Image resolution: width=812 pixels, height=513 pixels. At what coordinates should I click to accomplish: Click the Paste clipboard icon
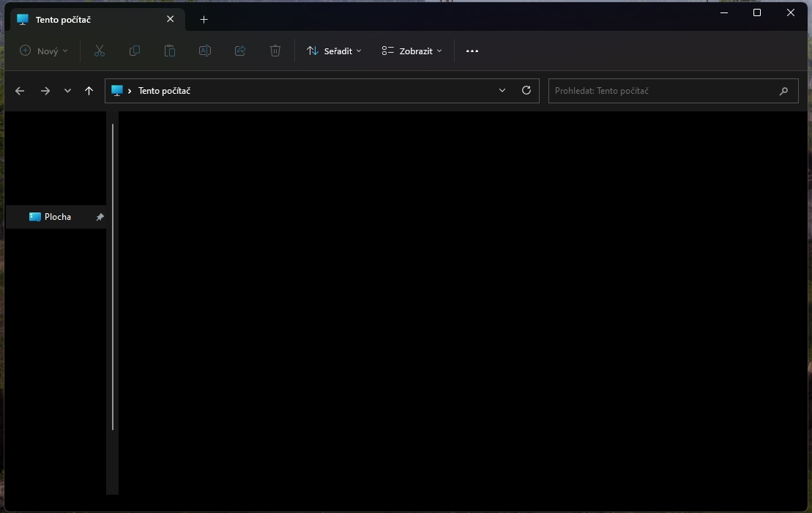click(x=170, y=51)
